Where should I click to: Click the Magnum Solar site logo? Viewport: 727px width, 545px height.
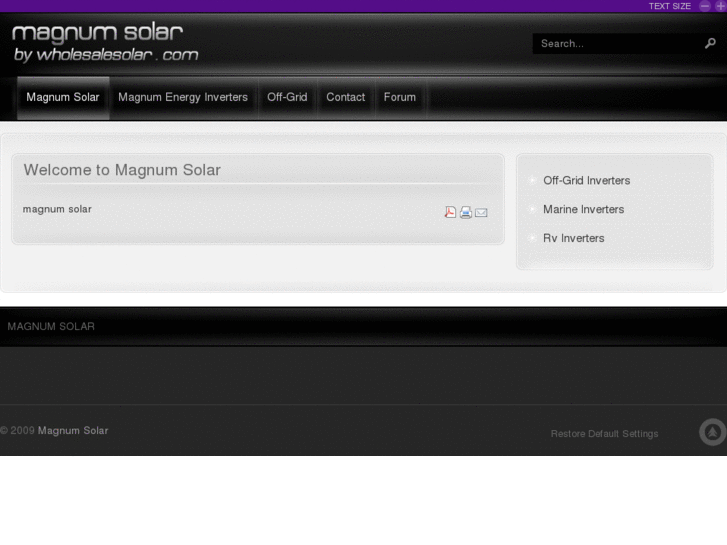coord(104,43)
